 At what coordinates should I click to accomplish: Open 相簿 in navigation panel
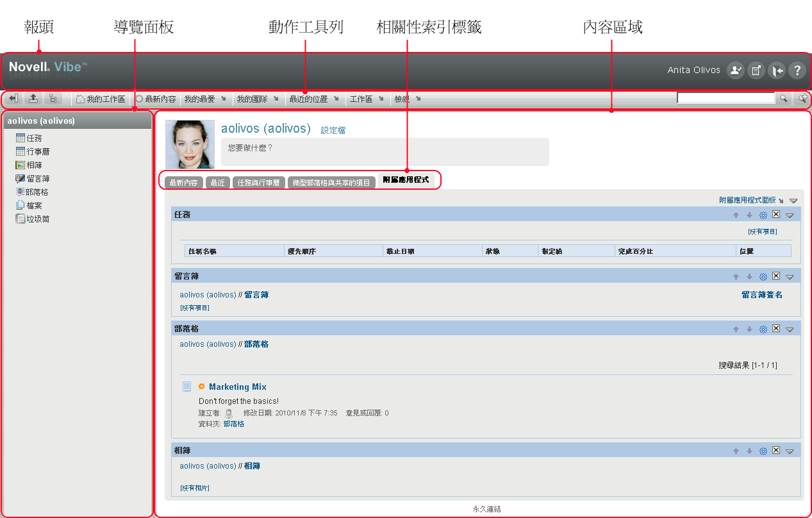pos(29,165)
